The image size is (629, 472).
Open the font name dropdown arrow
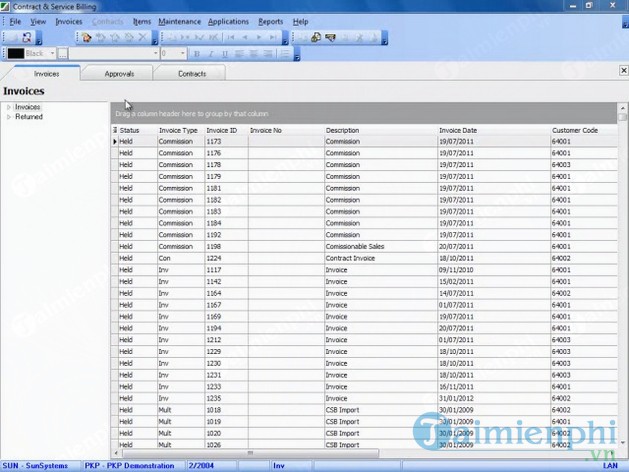(155, 53)
